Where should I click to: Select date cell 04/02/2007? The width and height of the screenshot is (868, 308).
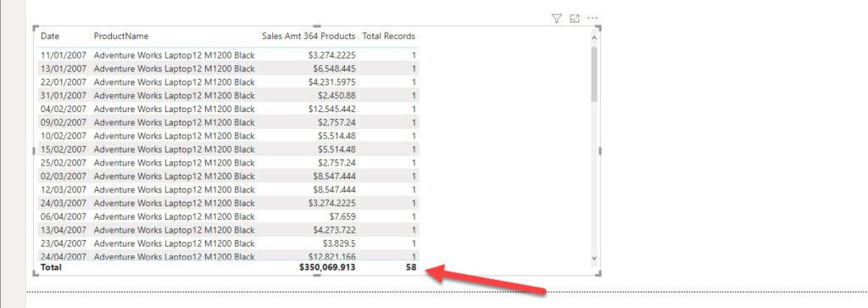(x=64, y=109)
